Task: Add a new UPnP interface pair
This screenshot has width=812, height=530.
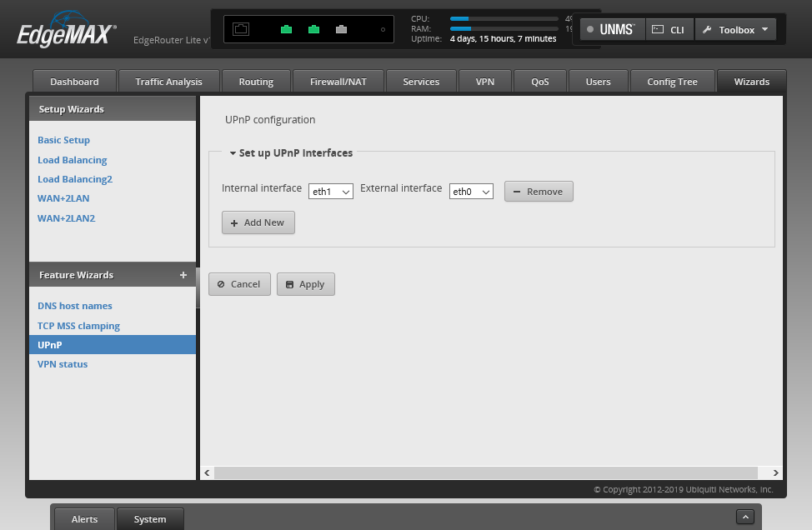Action: (x=258, y=222)
